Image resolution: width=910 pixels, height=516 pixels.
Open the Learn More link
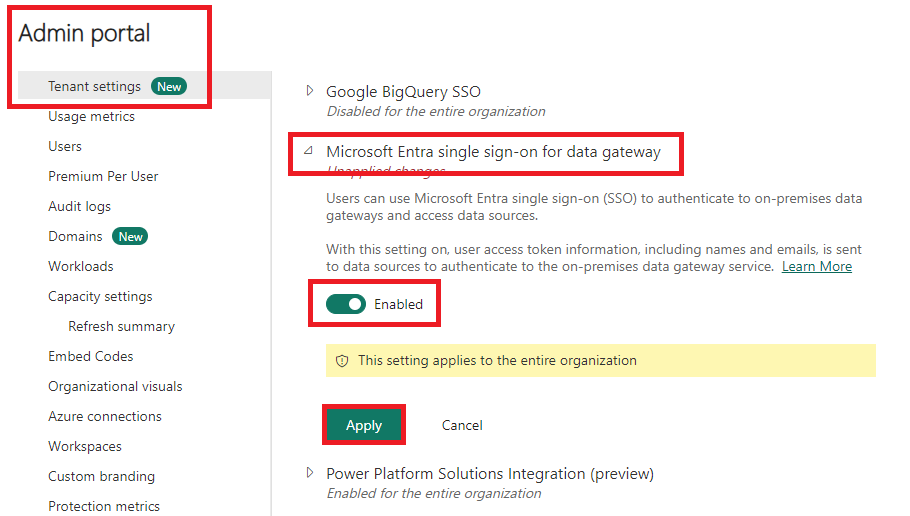(x=817, y=266)
